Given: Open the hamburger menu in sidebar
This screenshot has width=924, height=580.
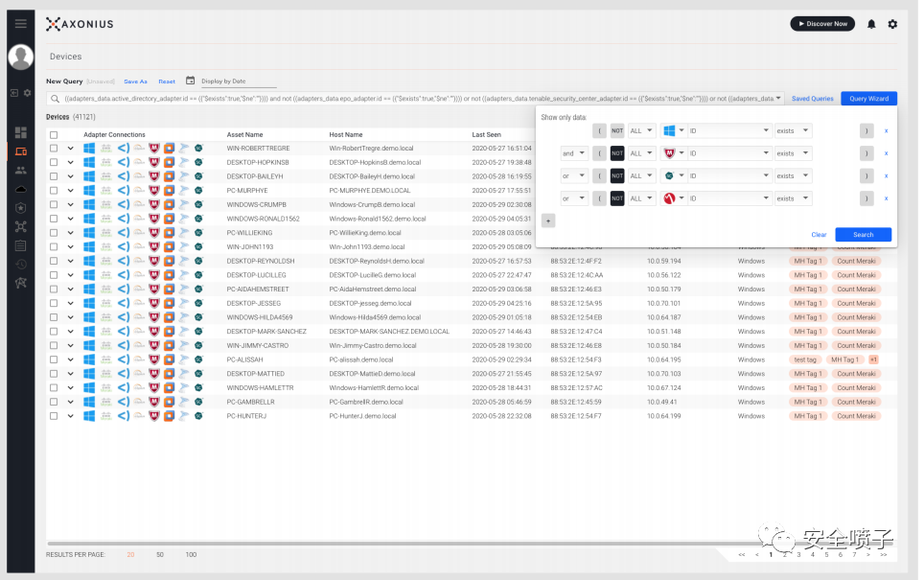Looking at the screenshot, I should tap(20, 24).
